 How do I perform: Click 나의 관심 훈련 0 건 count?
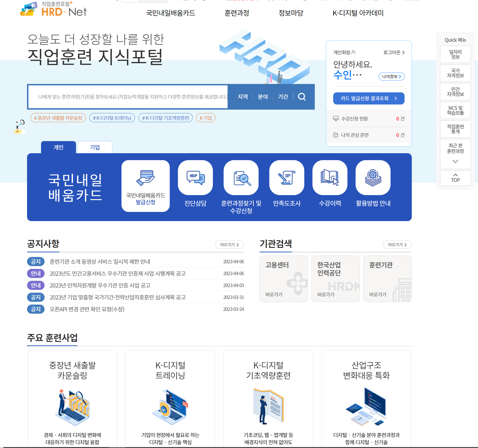(x=400, y=135)
